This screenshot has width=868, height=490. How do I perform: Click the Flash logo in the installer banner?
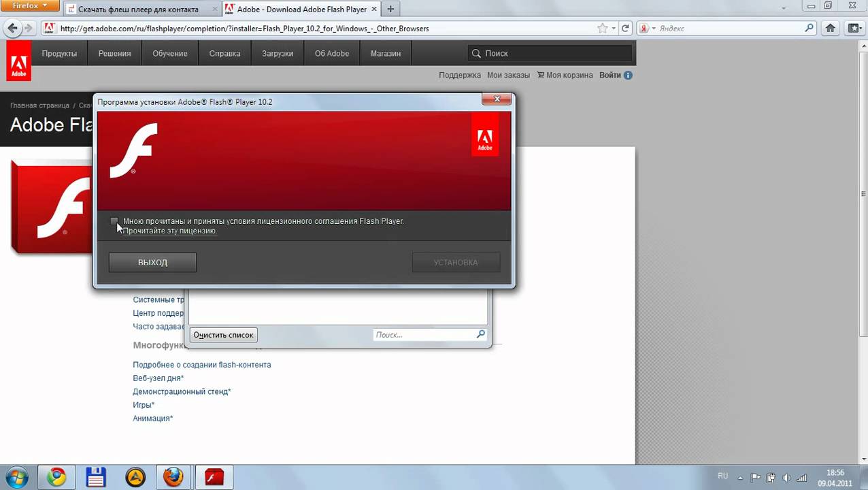[134, 150]
